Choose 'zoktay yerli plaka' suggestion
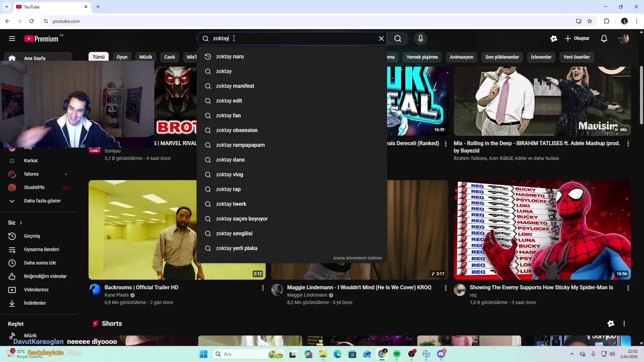Viewport: 644px width, 362px height. 292,248
